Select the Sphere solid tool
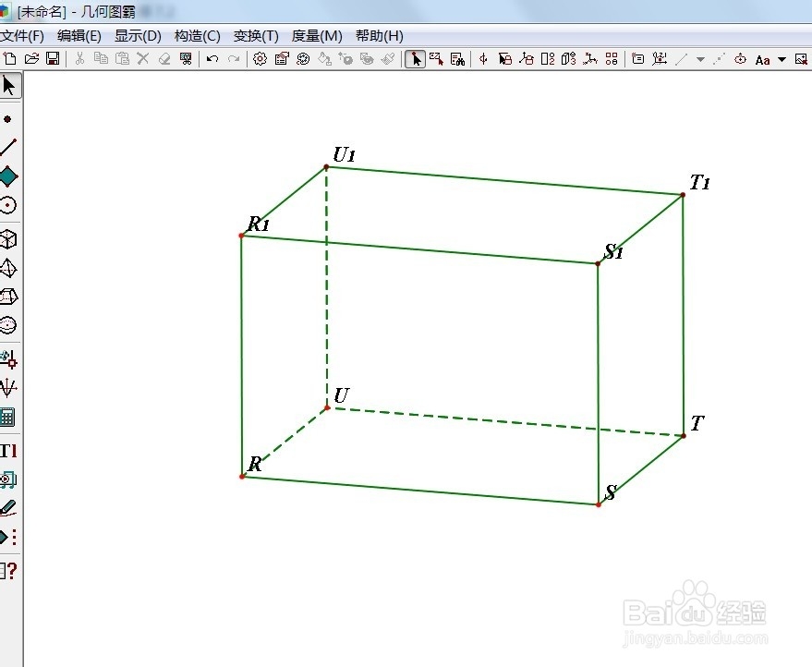 8,325
